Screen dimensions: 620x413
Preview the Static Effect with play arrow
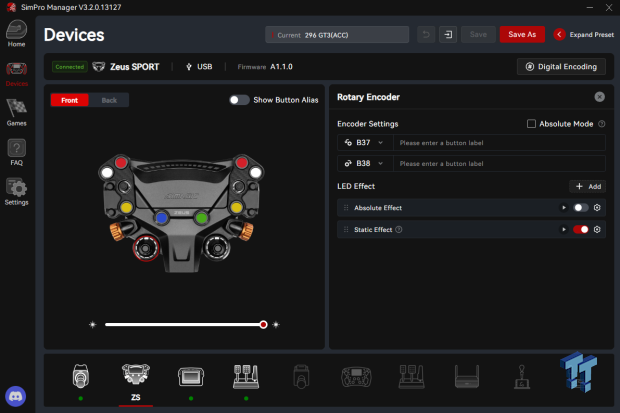coord(564,229)
